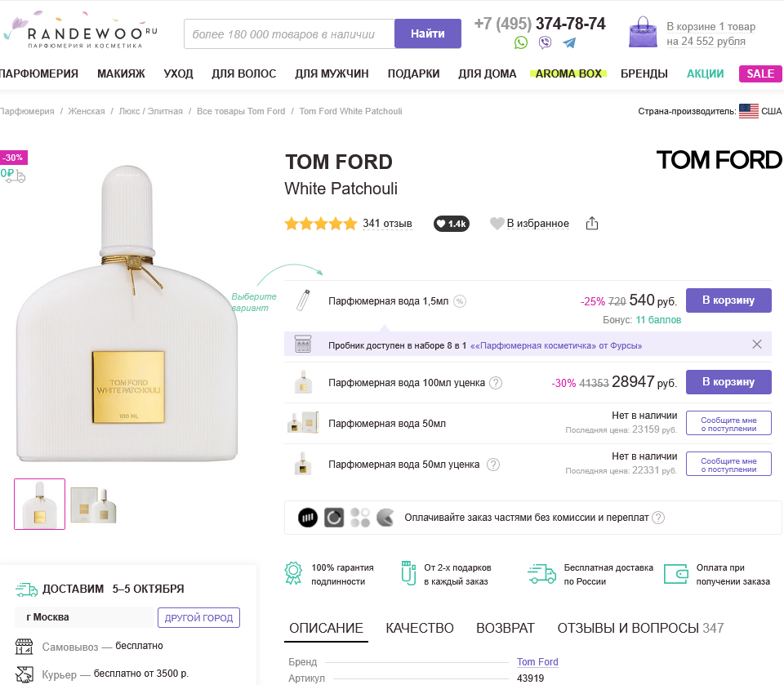This screenshot has height=685, width=784.
Task: Open the Бренды menu item
Action: tap(644, 73)
